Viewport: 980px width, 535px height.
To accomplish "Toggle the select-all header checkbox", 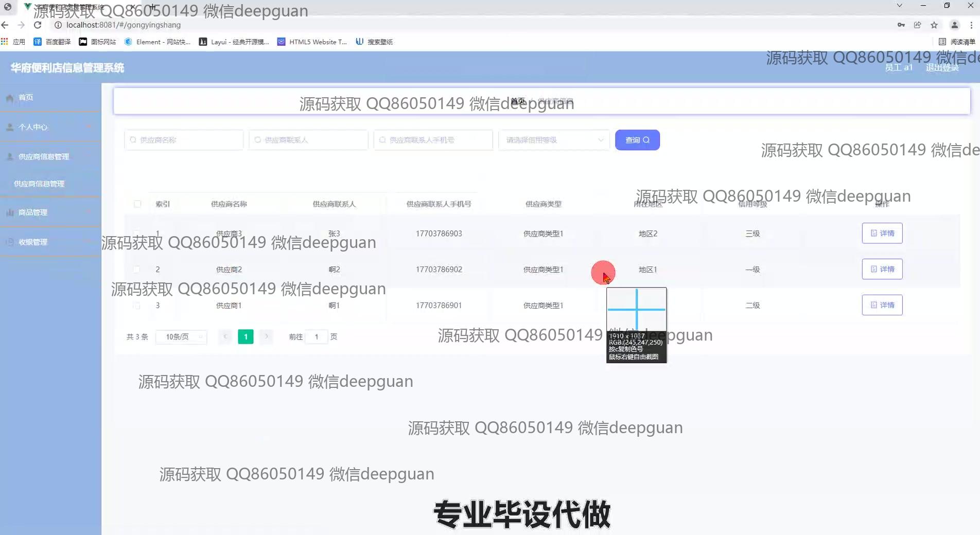I will click(x=137, y=204).
